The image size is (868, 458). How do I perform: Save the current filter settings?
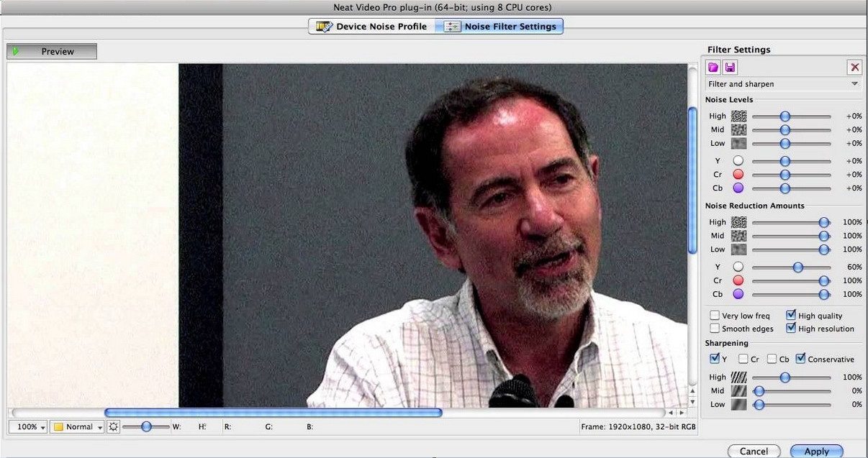[x=730, y=66]
